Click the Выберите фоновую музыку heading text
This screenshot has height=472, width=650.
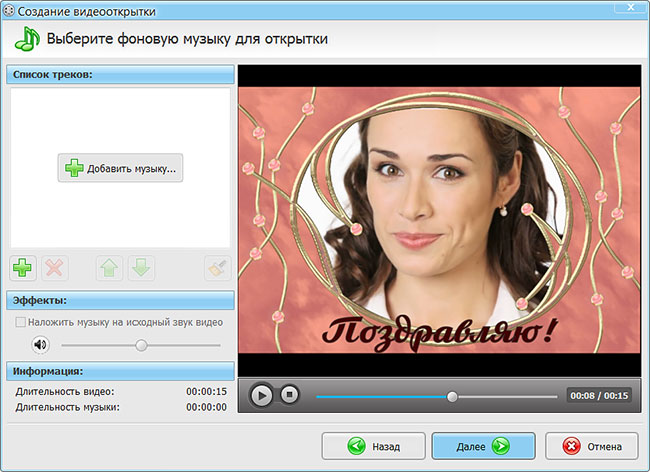click(x=187, y=39)
